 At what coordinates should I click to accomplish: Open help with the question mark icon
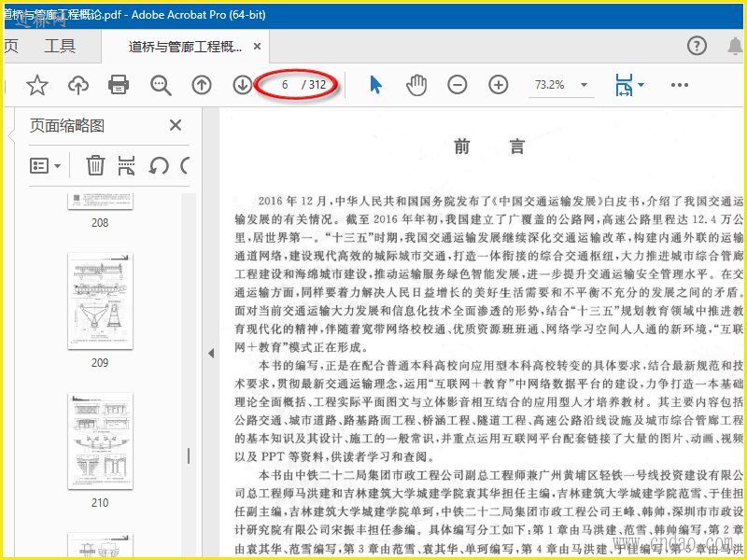[x=697, y=46]
